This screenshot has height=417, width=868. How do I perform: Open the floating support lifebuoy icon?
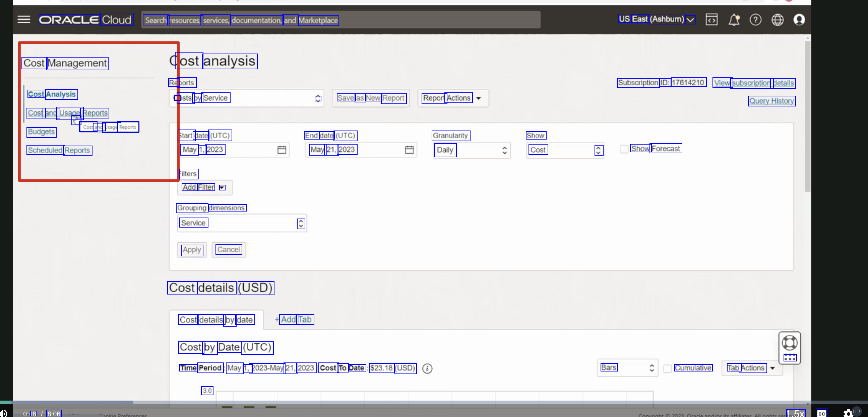(x=789, y=343)
